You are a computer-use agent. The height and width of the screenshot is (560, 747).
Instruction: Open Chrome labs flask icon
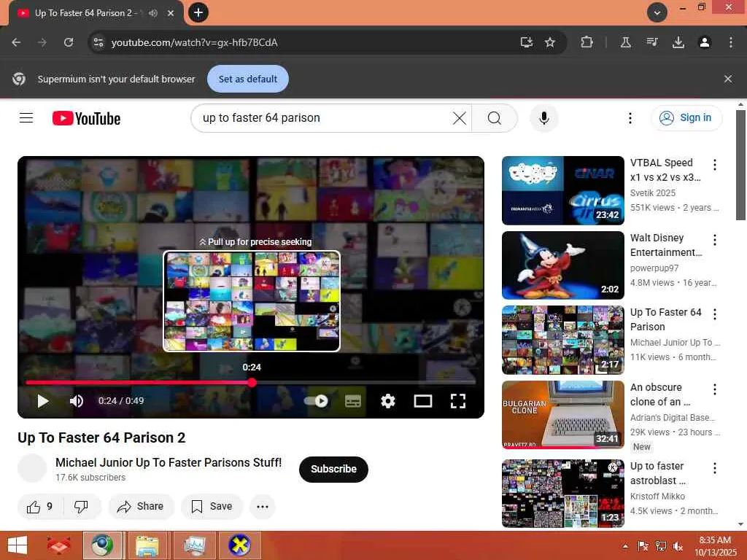[625, 42]
